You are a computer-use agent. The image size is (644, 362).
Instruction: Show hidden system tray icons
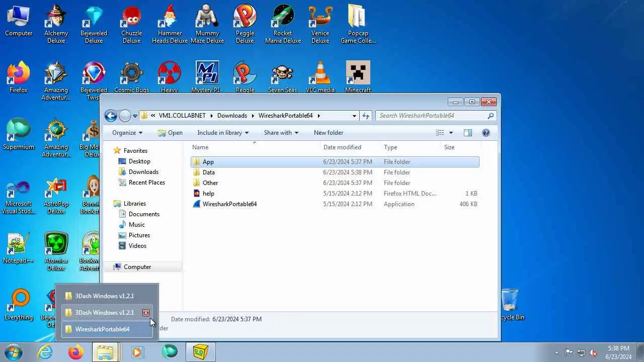tap(556, 352)
